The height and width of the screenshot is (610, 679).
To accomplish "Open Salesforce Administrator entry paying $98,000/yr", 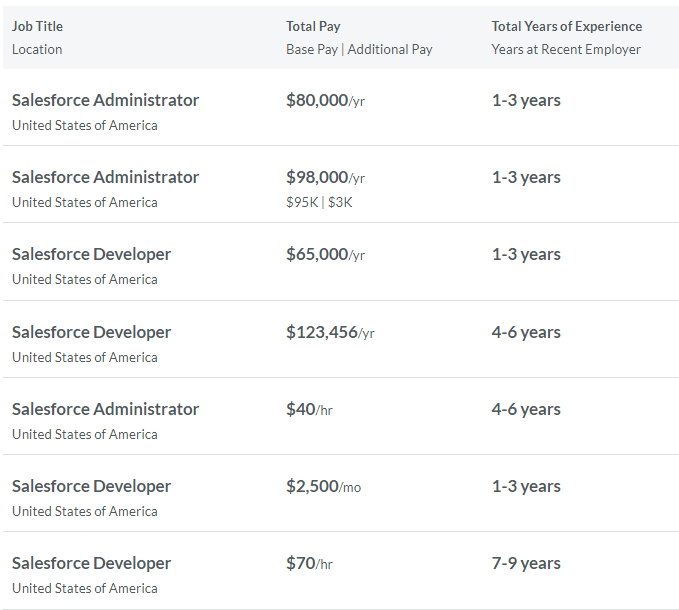I will 105,177.
